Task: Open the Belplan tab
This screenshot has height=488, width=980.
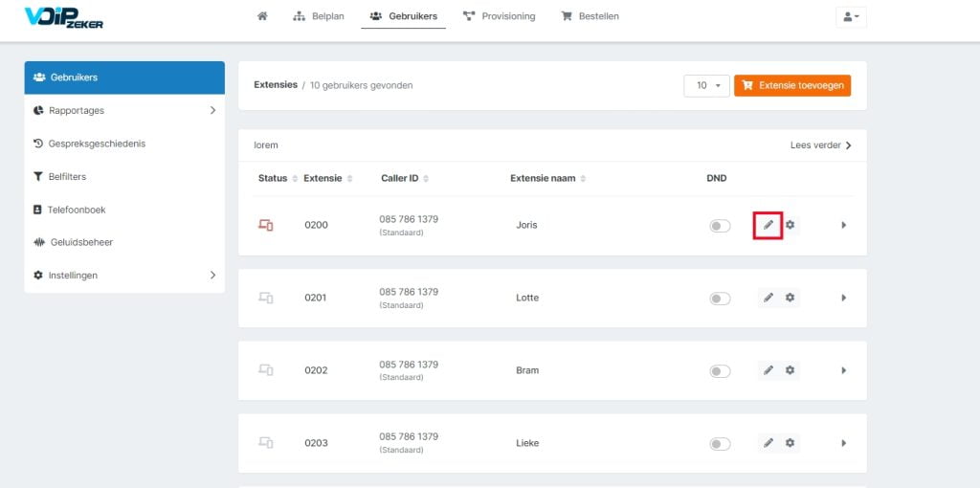Action: click(x=318, y=16)
